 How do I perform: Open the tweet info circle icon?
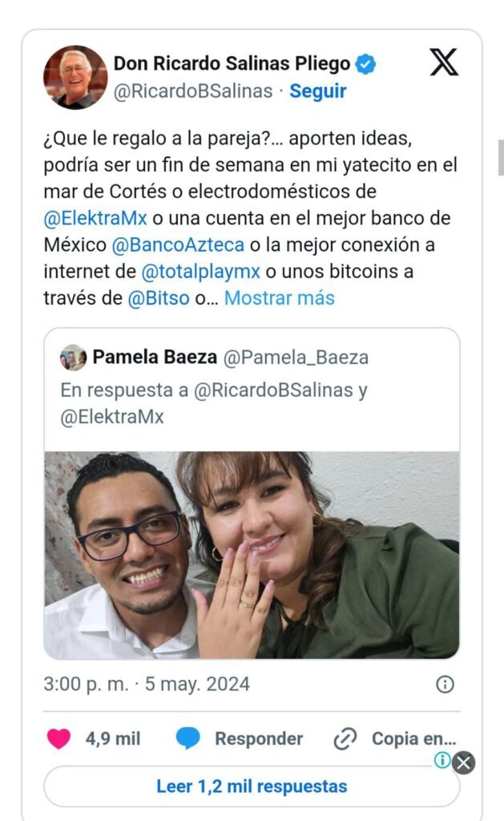pyautogui.click(x=445, y=684)
